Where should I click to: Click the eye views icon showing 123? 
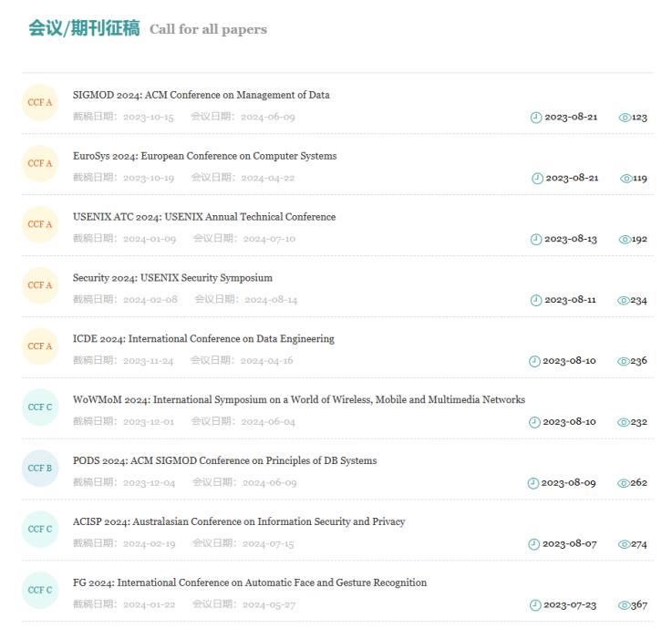pyautogui.click(x=625, y=118)
